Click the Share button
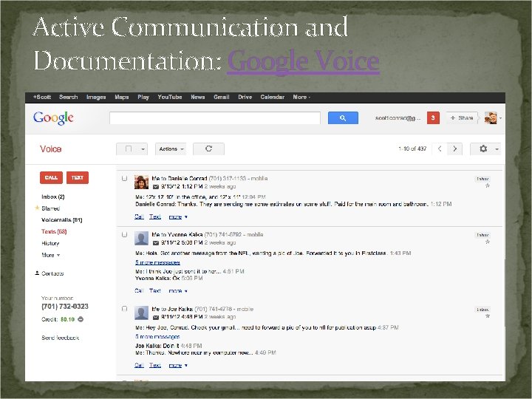This screenshot has width=532, height=399. (462, 117)
